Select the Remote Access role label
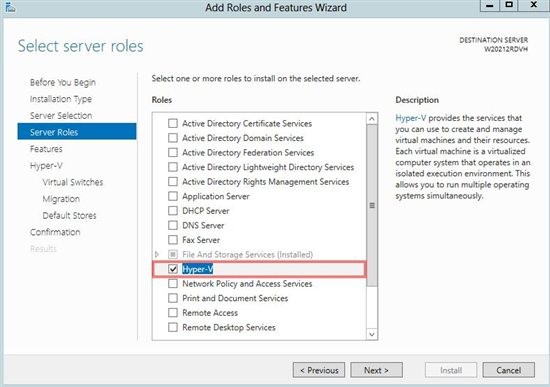The width and height of the screenshot is (550, 387). tap(210, 313)
